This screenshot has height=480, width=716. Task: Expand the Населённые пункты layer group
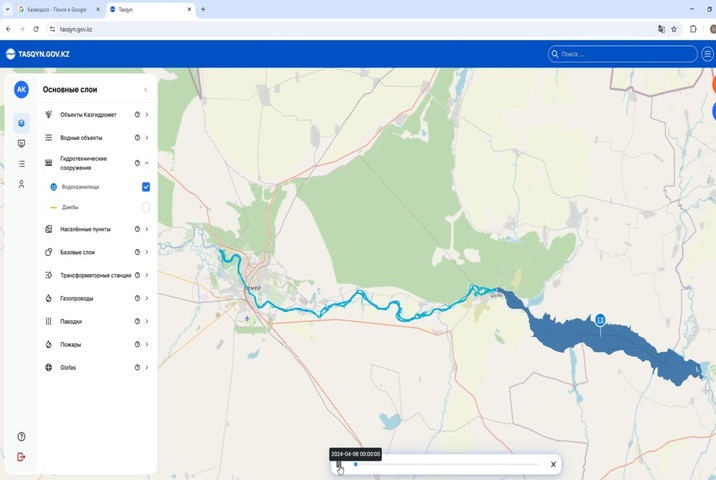(147, 230)
